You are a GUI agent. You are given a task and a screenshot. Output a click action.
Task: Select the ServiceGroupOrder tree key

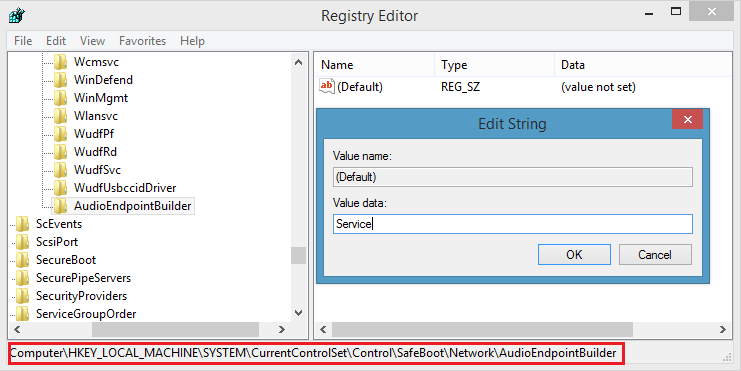click(86, 314)
